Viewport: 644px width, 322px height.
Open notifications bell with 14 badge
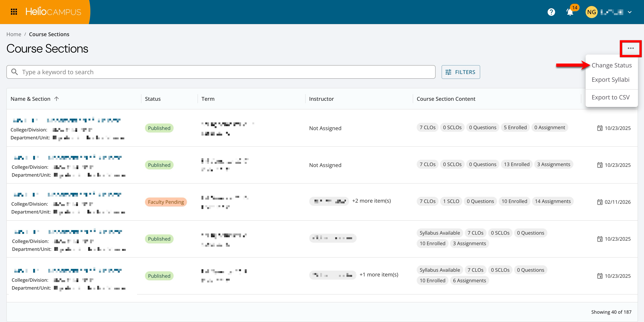click(x=570, y=12)
